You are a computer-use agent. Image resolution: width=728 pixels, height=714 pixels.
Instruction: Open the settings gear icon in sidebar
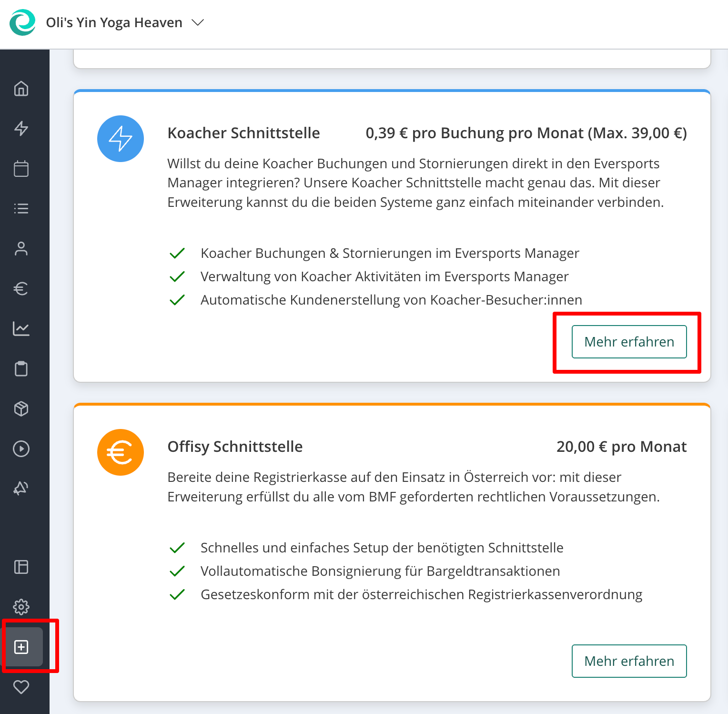click(21, 607)
